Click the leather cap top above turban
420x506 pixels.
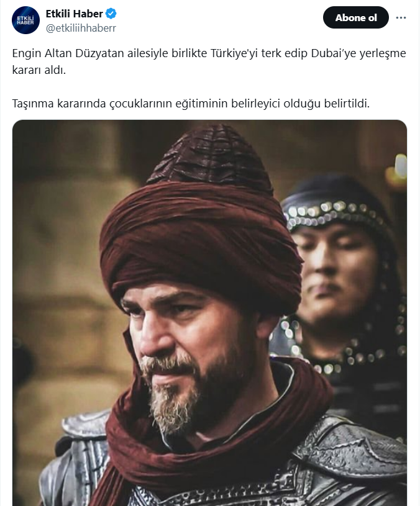click(x=211, y=158)
